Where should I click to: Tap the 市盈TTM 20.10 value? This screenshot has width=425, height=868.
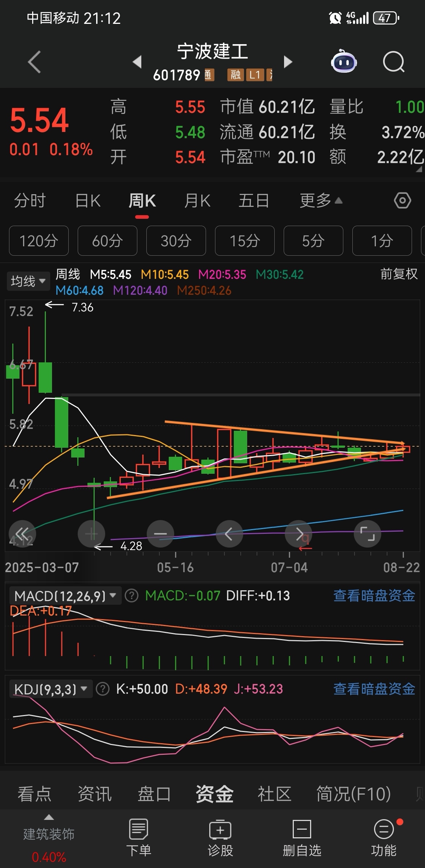tap(268, 157)
